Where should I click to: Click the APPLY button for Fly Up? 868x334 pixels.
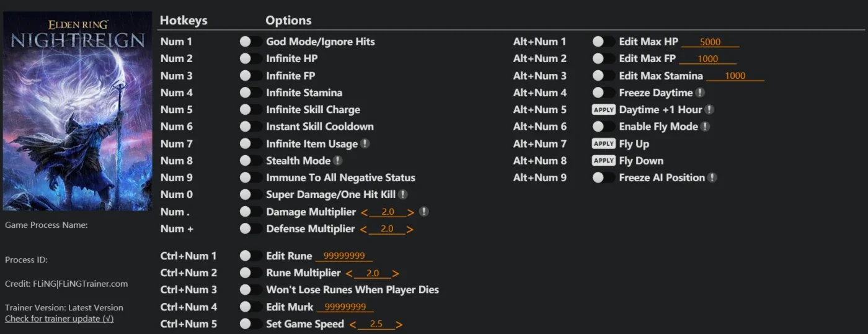[x=603, y=143]
